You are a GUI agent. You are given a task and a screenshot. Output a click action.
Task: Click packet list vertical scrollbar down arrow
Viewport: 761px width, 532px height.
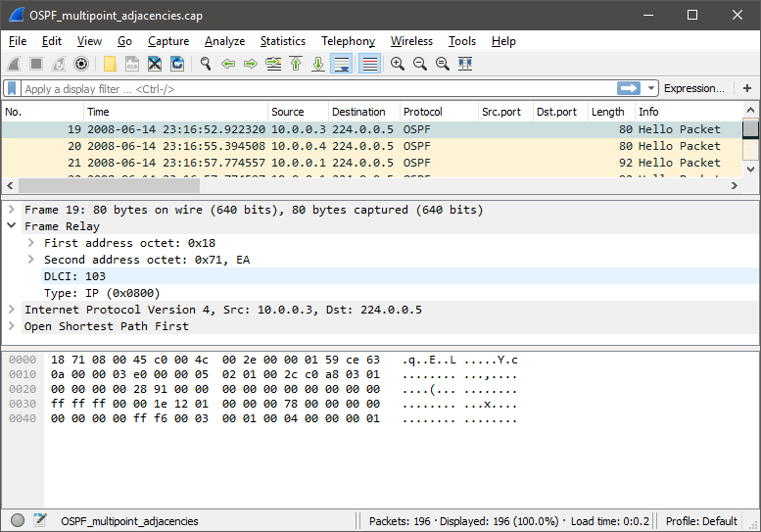point(750,169)
